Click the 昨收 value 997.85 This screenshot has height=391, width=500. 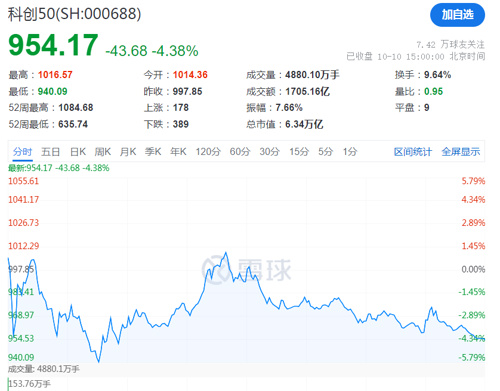[x=187, y=91]
